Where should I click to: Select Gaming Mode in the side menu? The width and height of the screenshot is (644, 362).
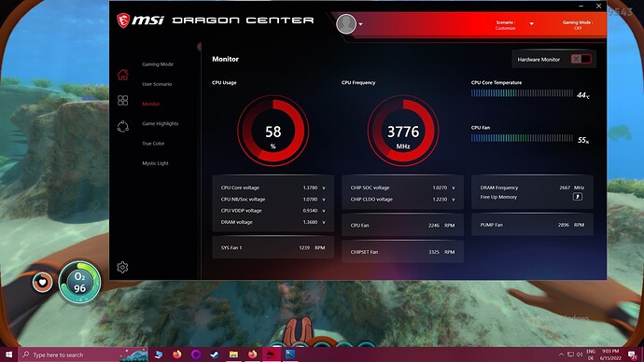point(158,64)
